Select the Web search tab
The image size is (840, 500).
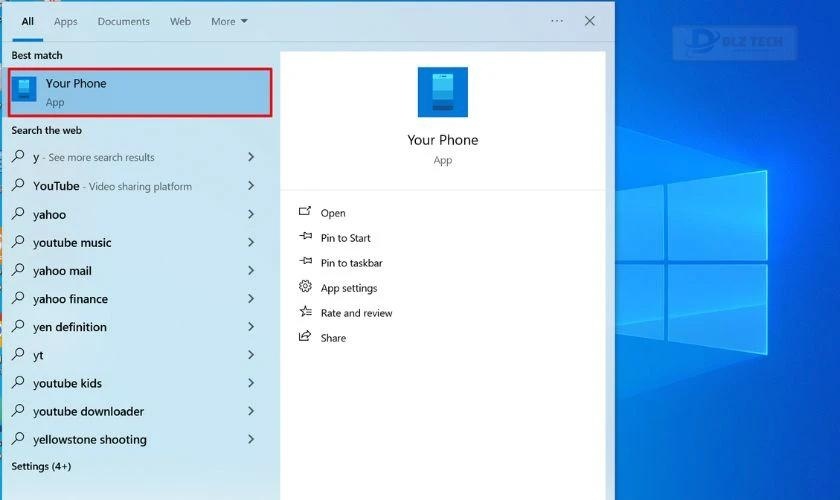pyautogui.click(x=180, y=21)
